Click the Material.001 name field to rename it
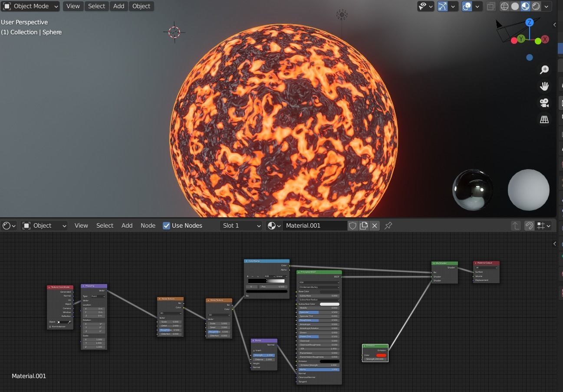The width and height of the screenshot is (563, 392). (315, 225)
